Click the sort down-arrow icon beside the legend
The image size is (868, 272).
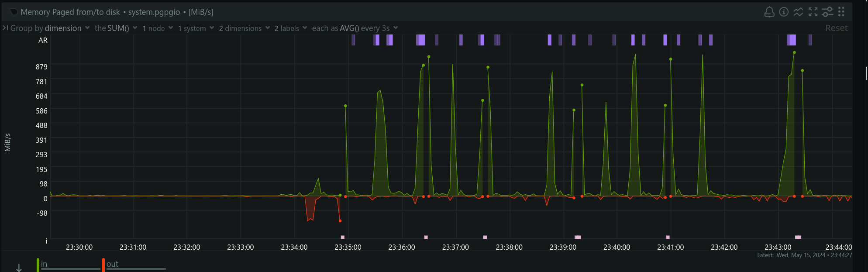click(x=19, y=267)
